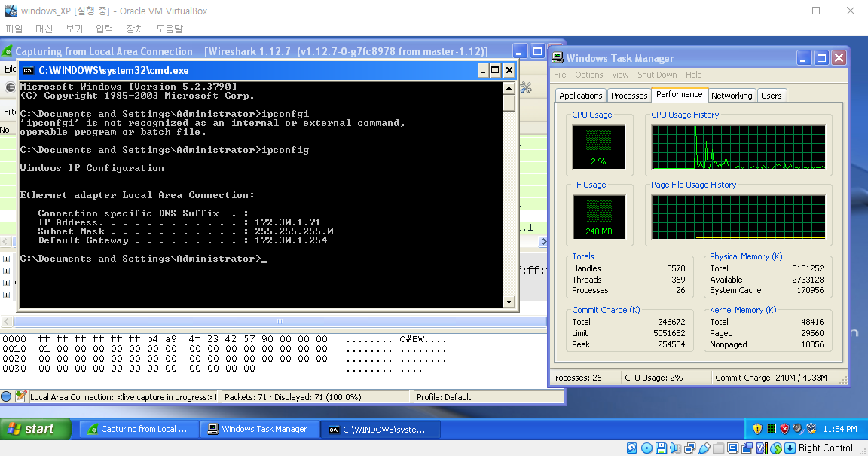Click VirtualBox recording indicator icon

click(747, 448)
